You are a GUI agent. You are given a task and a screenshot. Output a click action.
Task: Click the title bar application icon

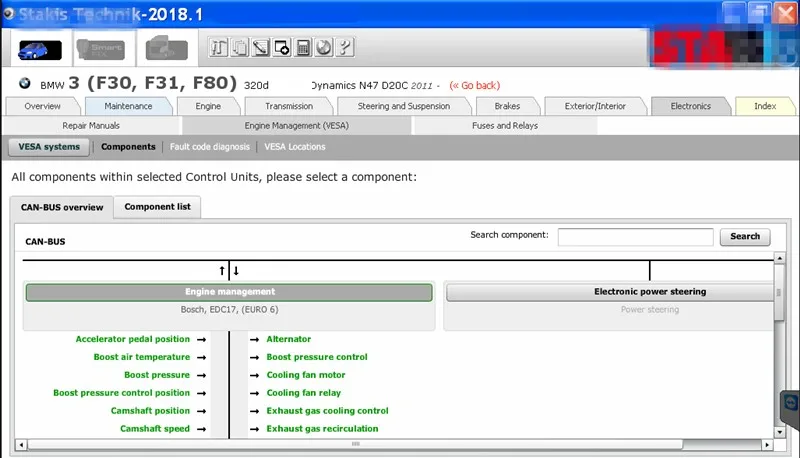pyautogui.click(x=8, y=13)
